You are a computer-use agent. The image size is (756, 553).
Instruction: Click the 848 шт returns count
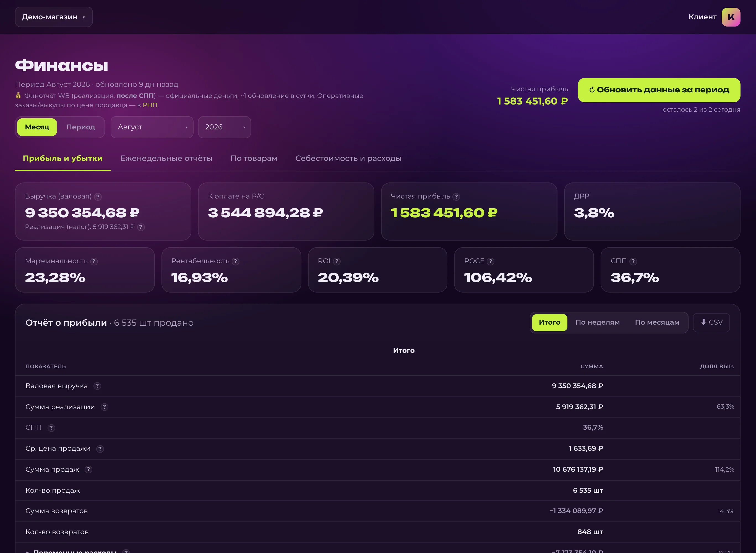pos(590,532)
